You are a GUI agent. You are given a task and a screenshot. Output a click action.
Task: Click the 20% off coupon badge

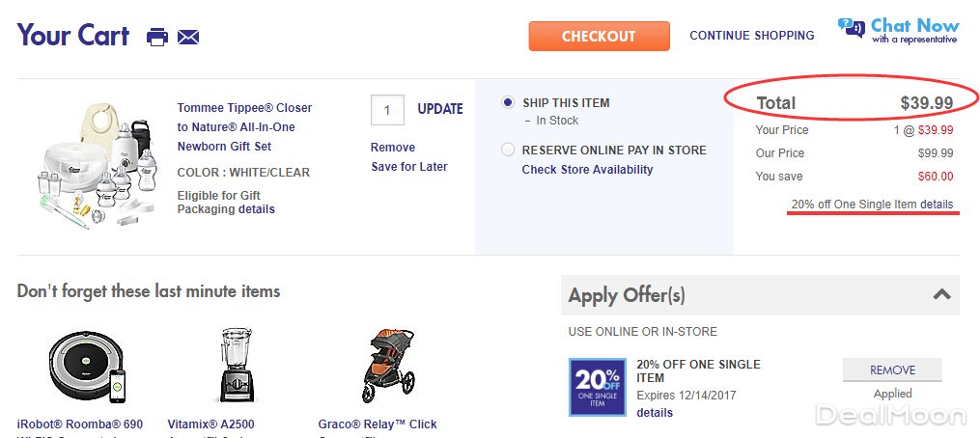click(x=598, y=386)
